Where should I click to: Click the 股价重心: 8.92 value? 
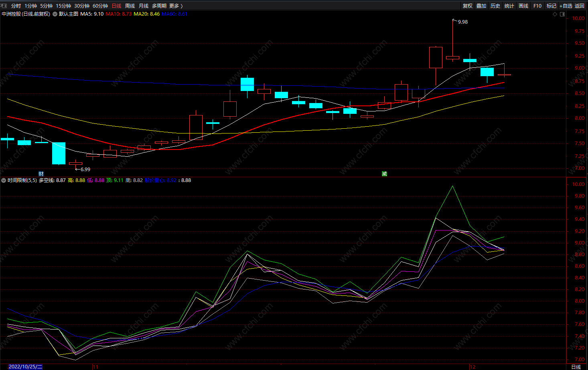pos(161,180)
